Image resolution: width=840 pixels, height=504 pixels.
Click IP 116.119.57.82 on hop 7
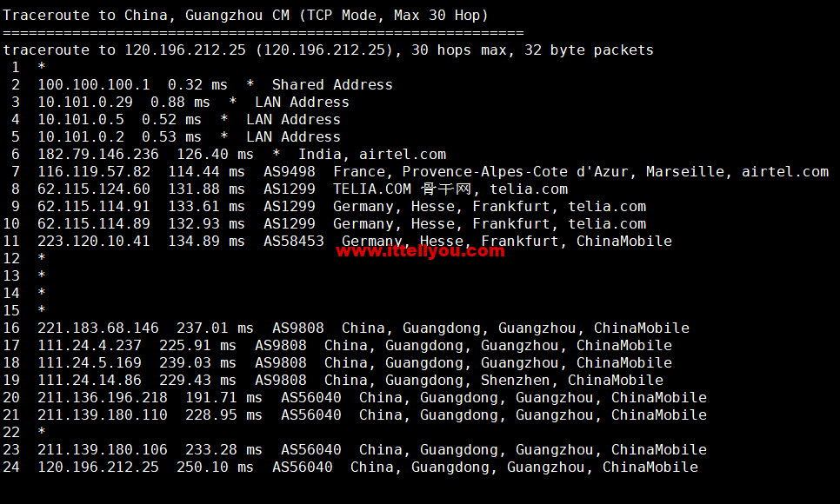[94, 172]
